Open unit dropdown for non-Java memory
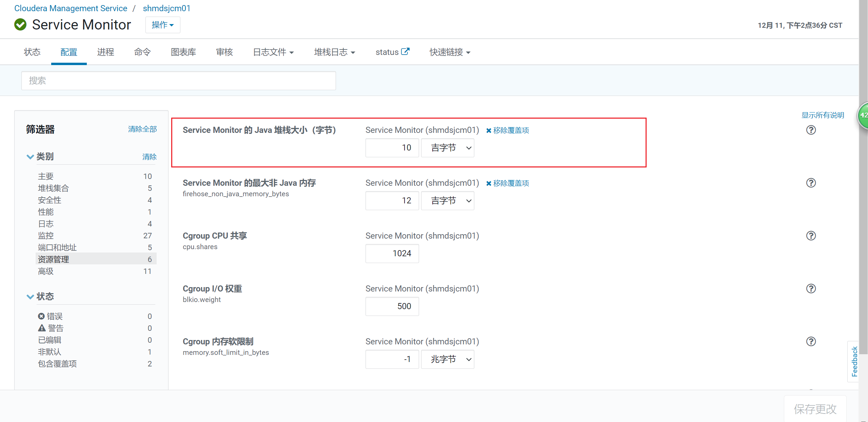Viewport: 868px width, 422px height. [447, 201]
